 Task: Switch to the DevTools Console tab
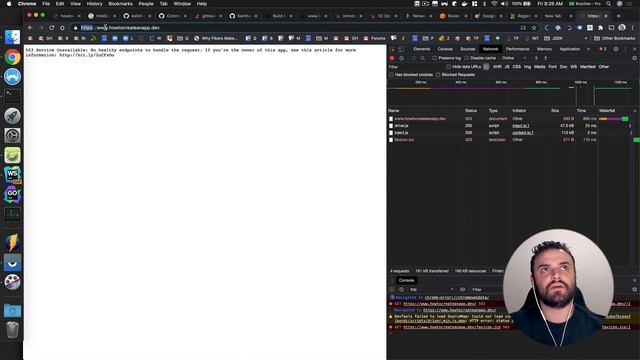coord(445,49)
